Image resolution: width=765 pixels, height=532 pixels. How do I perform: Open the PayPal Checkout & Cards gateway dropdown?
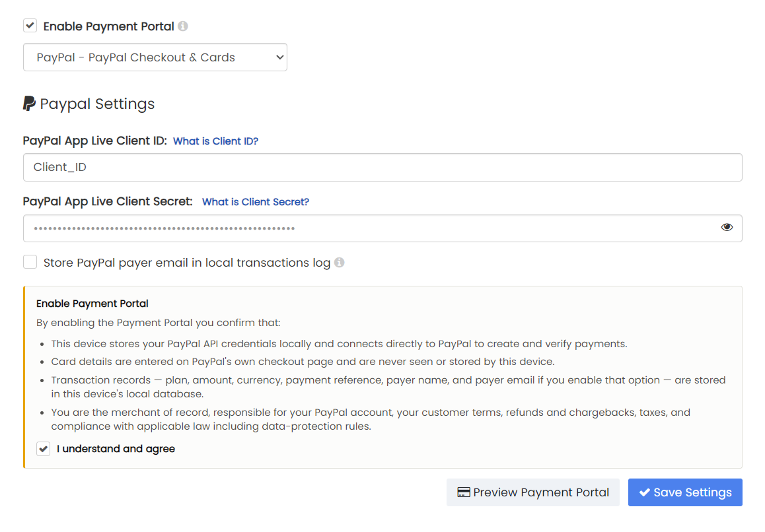[x=155, y=57]
